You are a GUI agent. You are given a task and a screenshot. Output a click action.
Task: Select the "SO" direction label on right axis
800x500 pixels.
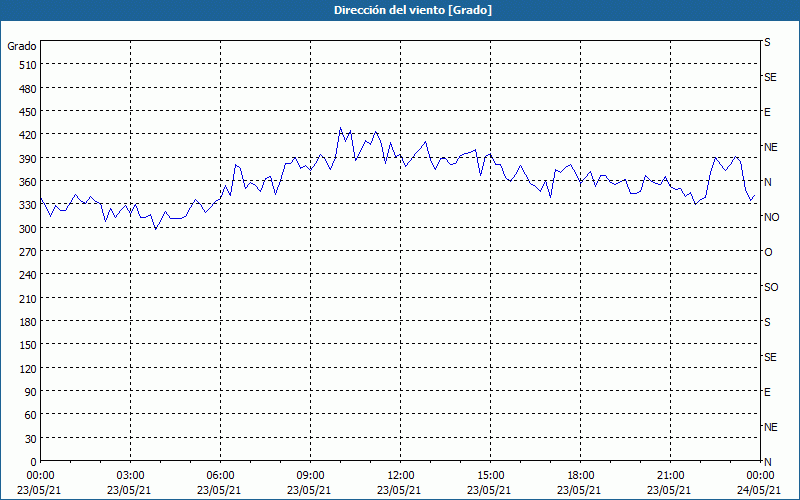[x=771, y=287]
